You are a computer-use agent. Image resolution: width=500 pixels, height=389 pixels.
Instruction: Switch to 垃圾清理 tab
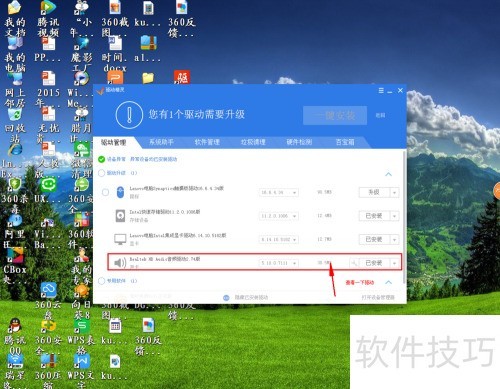(x=253, y=142)
